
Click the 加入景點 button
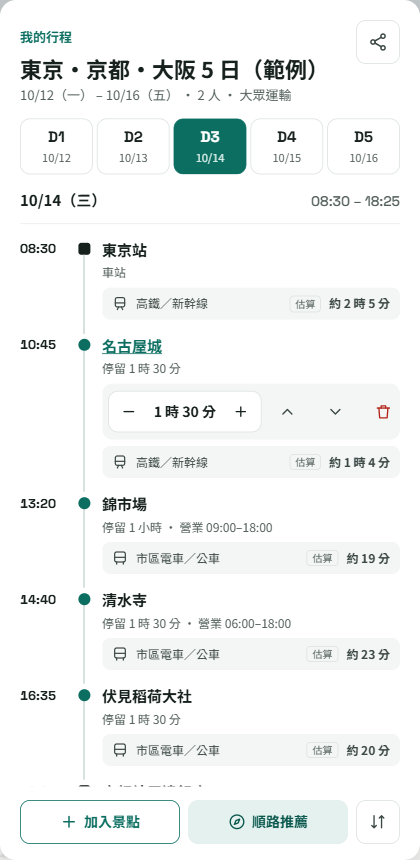(x=100, y=822)
